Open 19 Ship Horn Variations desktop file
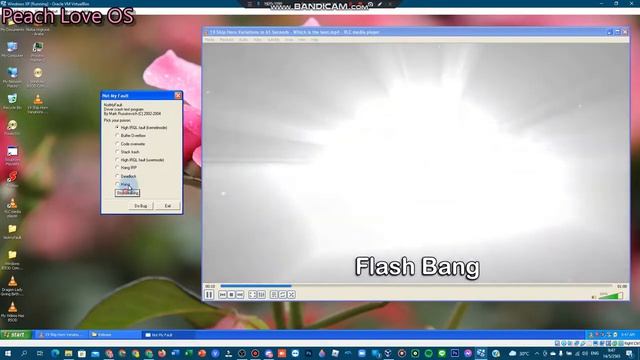640x360 pixels. click(x=38, y=104)
